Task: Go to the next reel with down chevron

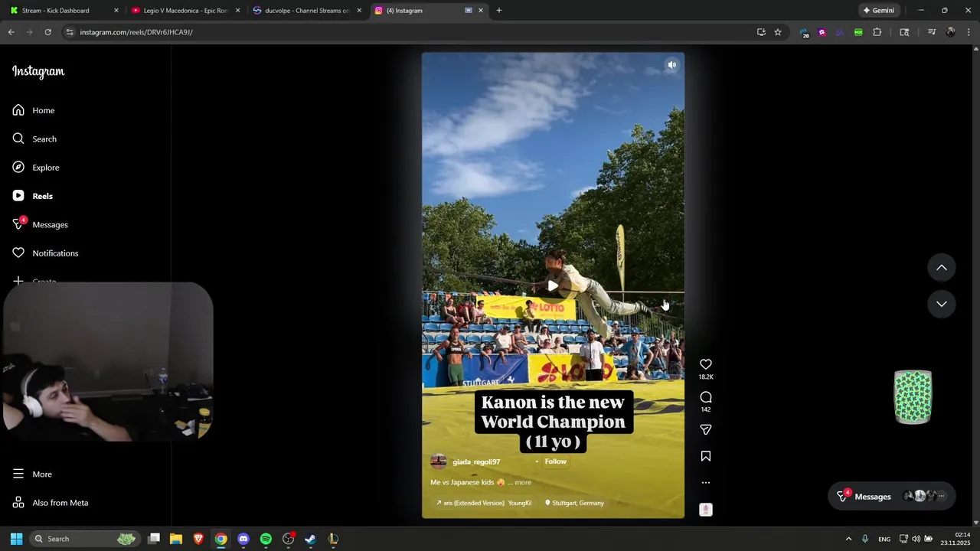Action: [x=942, y=304]
